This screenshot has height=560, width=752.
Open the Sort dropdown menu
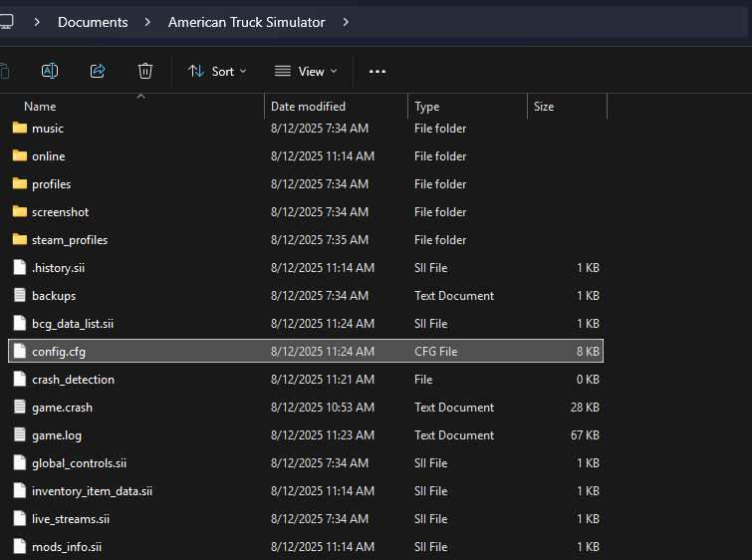point(217,72)
